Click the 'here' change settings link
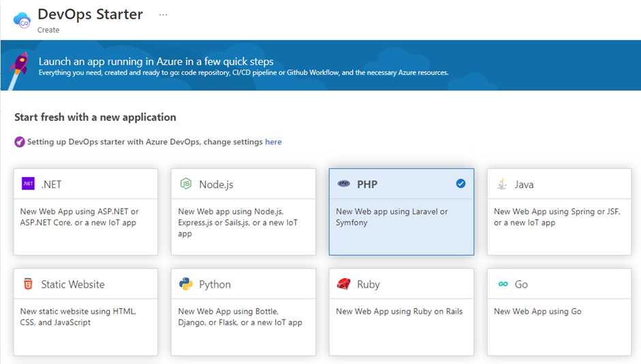Screen dimensions: 641x364 pyautogui.click(x=273, y=142)
